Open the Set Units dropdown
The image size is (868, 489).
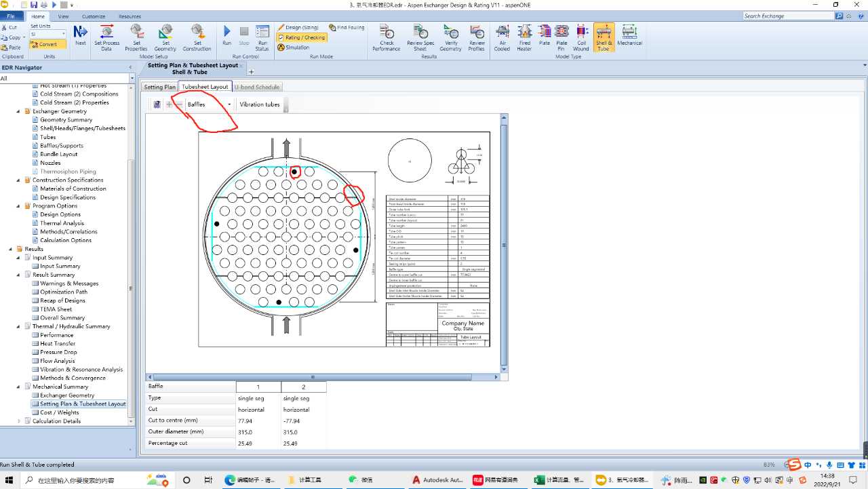(x=64, y=34)
